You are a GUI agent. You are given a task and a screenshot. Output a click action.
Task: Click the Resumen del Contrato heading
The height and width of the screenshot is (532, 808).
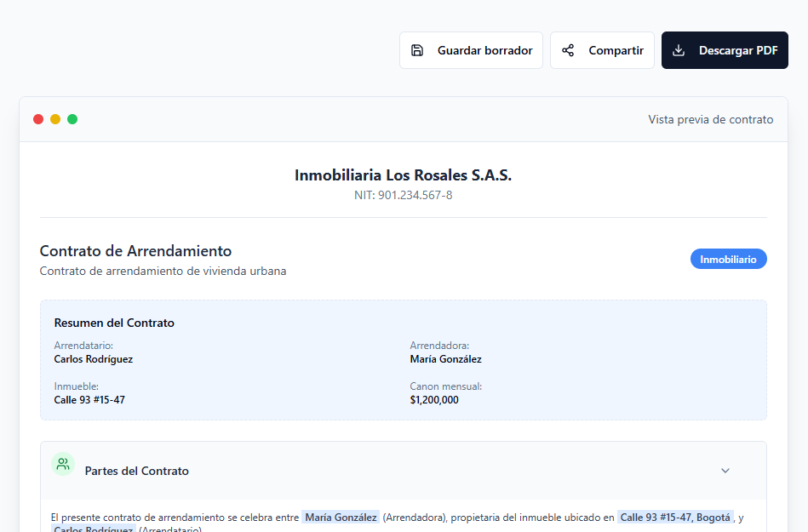pyautogui.click(x=114, y=323)
